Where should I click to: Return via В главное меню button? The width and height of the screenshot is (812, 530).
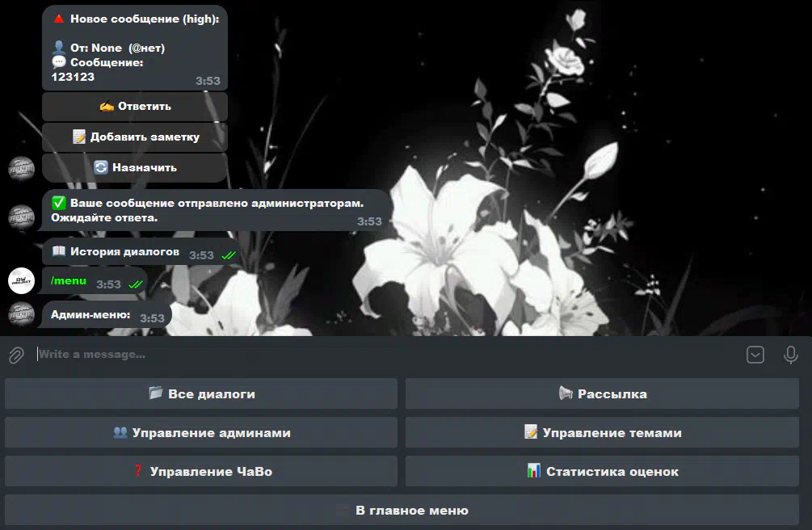coord(402,511)
